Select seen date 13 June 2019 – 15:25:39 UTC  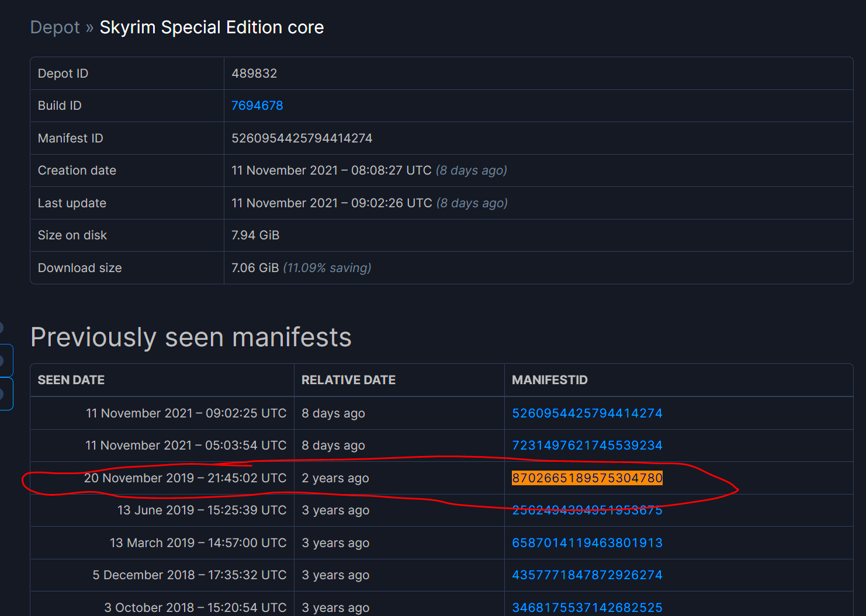click(202, 510)
